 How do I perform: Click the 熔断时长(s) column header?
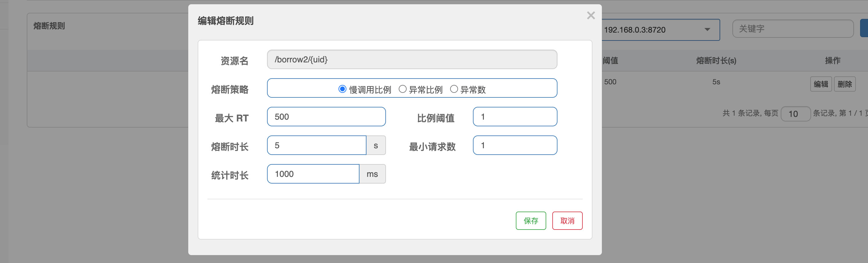(716, 61)
